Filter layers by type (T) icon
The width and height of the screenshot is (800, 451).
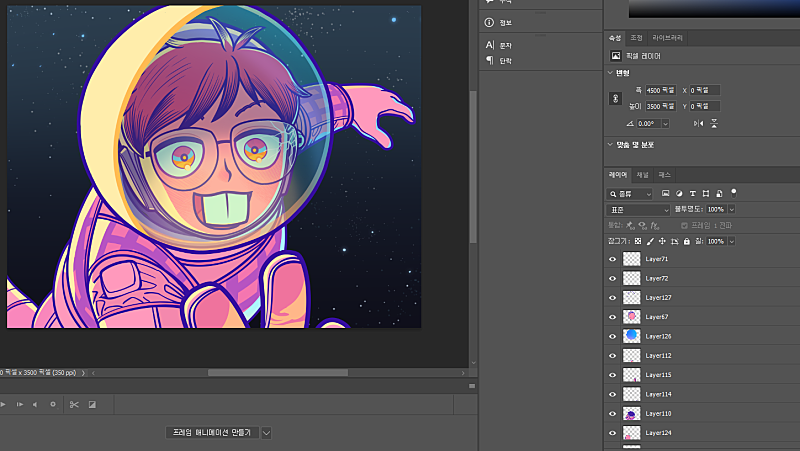click(692, 193)
